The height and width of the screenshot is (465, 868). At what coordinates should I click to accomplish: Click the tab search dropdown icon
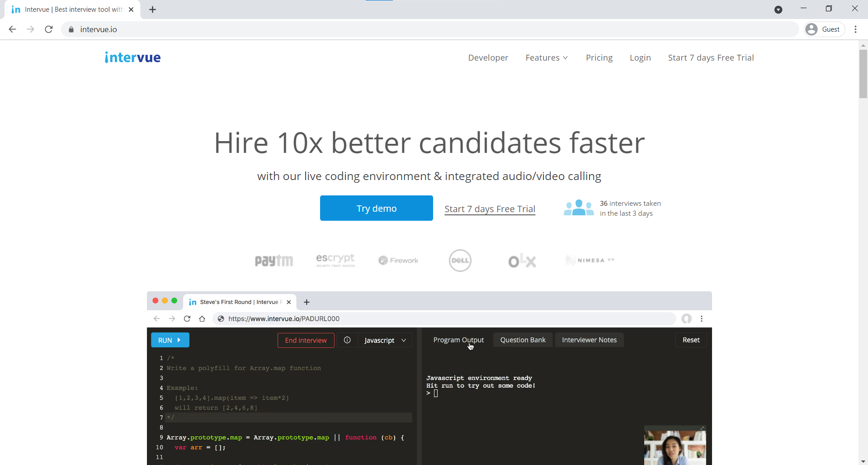pos(778,9)
